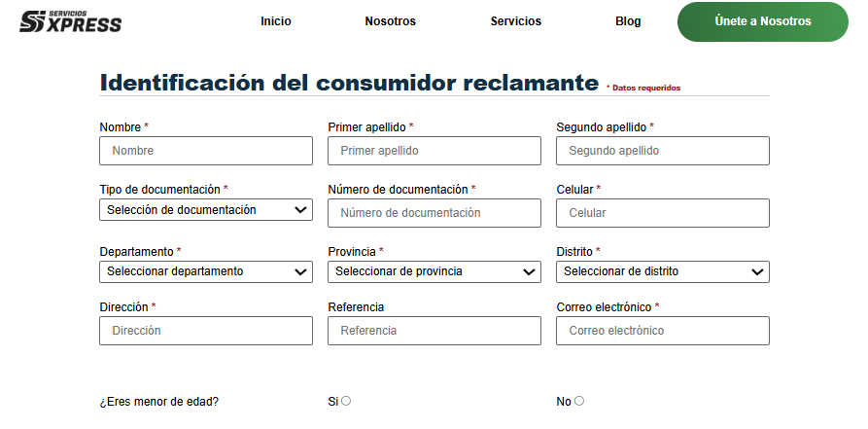Select the 'No' radio button
Image resolution: width=868 pixels, height=429 pixels.
pyautogui.click(x=579, y=401)
